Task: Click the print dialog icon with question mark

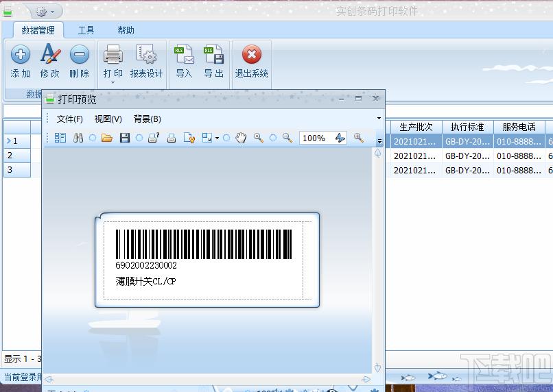Action: coord(154,138)
